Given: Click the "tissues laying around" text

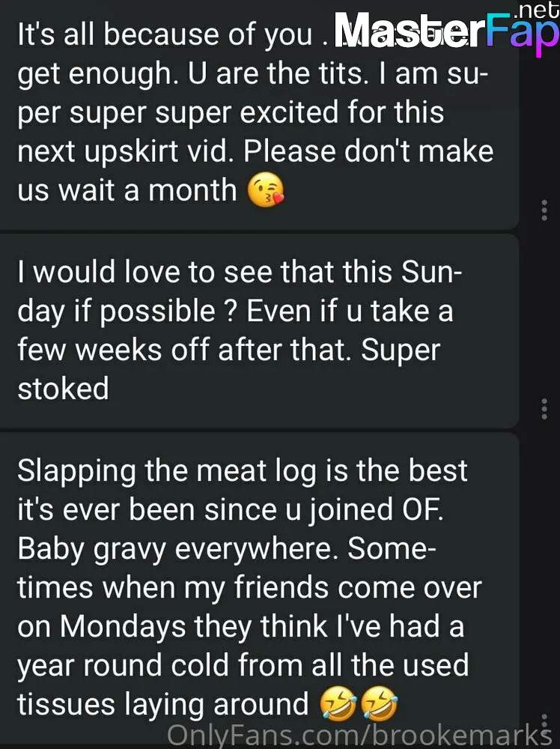Looking at the screenshot, I should 163,704.
